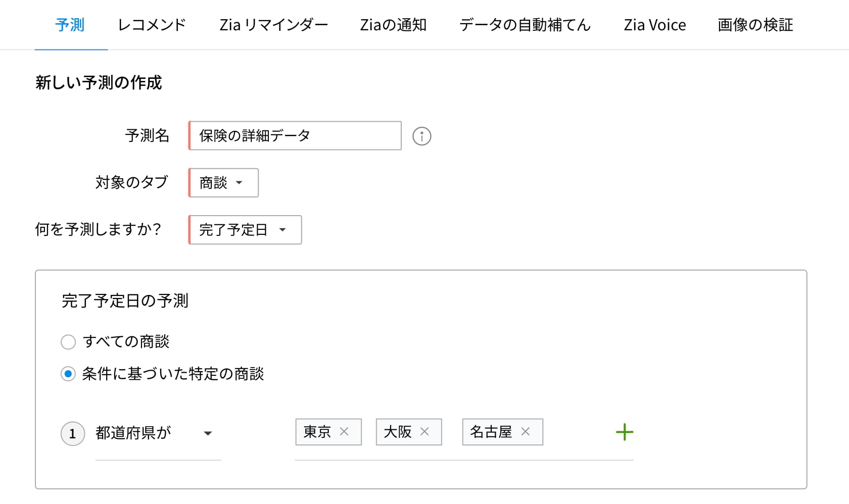Image resolution: width=849 pixels, height=504 pixels.
Task: Click the condition number 1 circle
Action: click(x=72, y=433)
